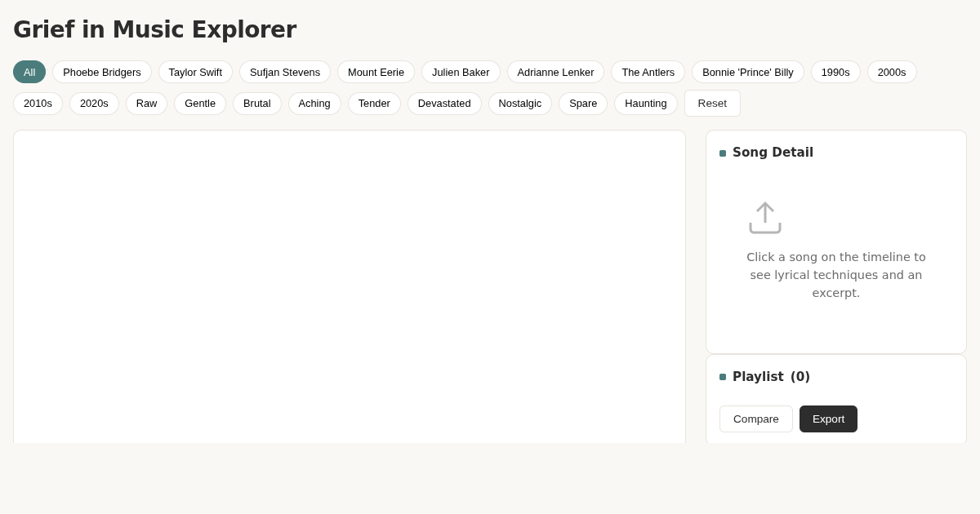This screenshot has width=980, height=514.
Task: Show only 1990s songs
Action: click(835, 72)
